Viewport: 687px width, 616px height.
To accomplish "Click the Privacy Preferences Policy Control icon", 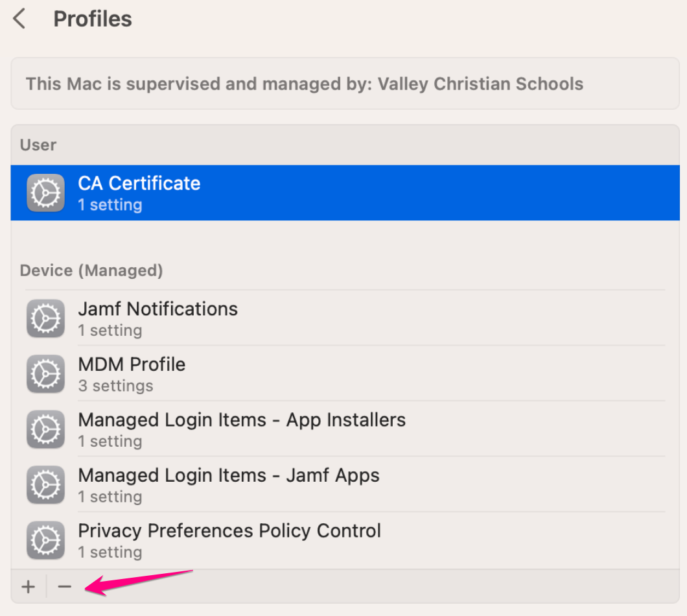I will click(45, 540).
